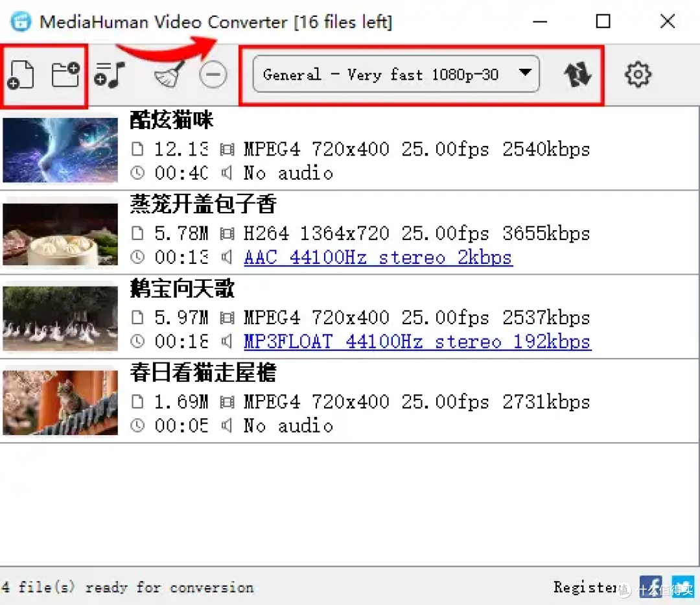This screenshot has width=700, height=605.
Task: Click the No audio text of 春日看猫走屋檐
Action: (x=288, y=425)
